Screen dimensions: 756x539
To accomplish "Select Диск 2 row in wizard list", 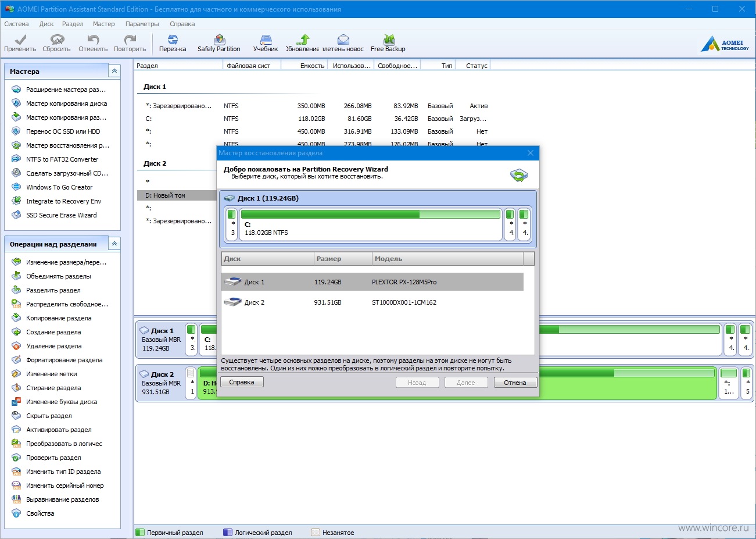I will point(372,302).
